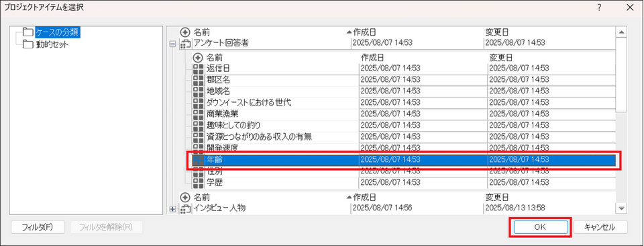Select the 動的セット folder

(52, 44)
